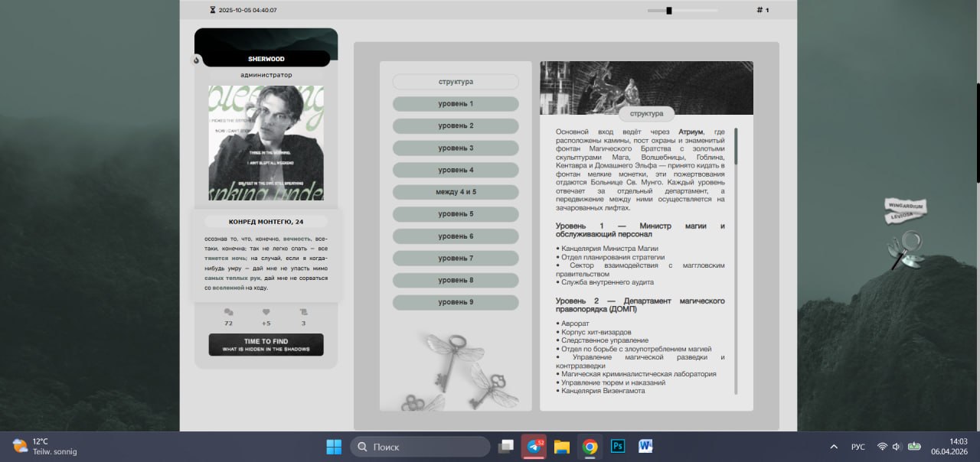Open the между 4 и 5 navigation entry

(456, 191)
